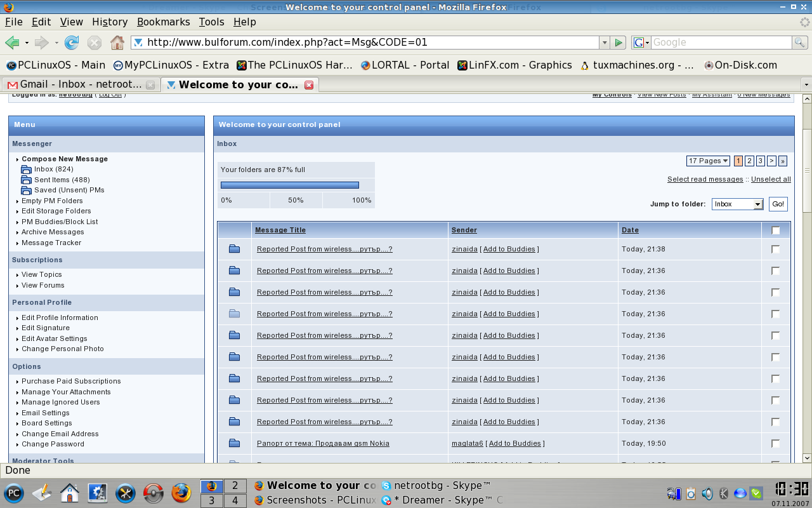Switch to the Gmail - Inbox tab

[80, 84]
